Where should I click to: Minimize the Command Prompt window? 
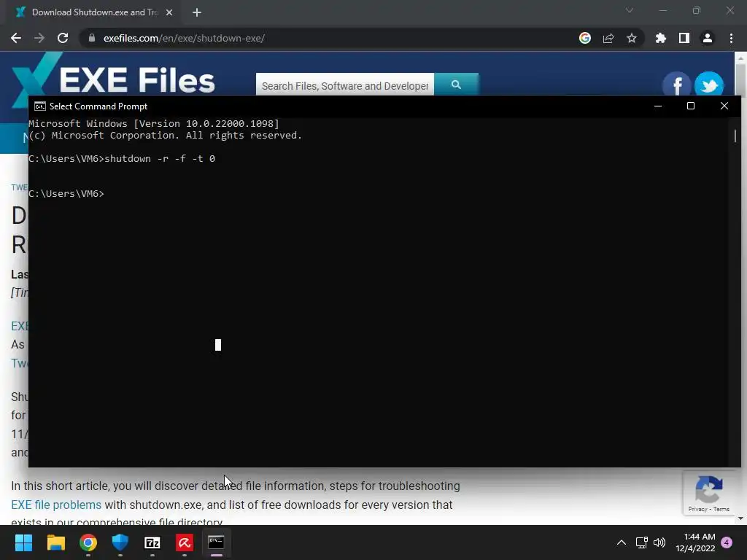[x=658, y=106]
